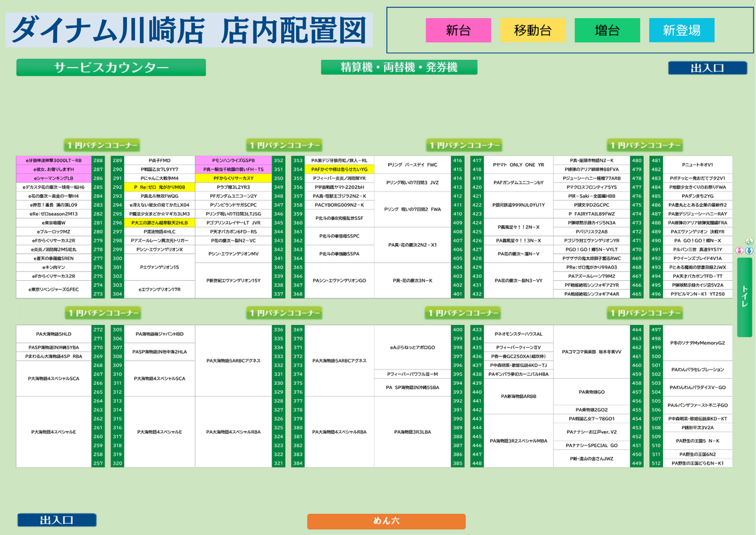This screenshot has width=756, height=535.
Task: Select the P冬のソナタMyMemoryG2 cell
Action: (698, 343)
